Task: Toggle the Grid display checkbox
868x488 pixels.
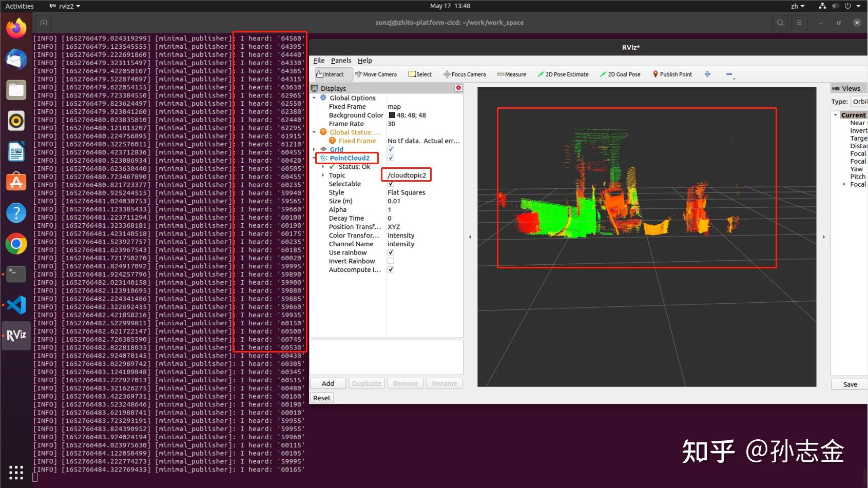Action: [x=391, y=149]
